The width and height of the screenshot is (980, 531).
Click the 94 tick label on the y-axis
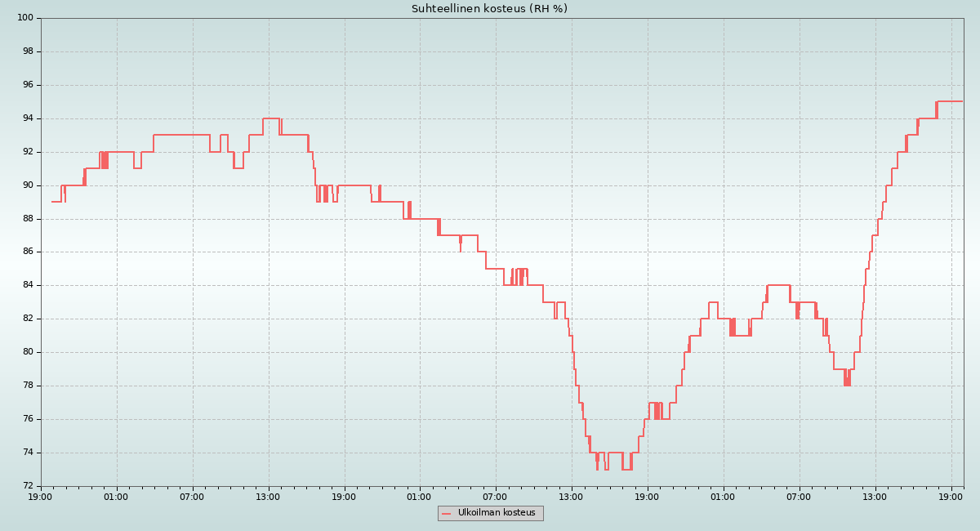tap(27, 118)
